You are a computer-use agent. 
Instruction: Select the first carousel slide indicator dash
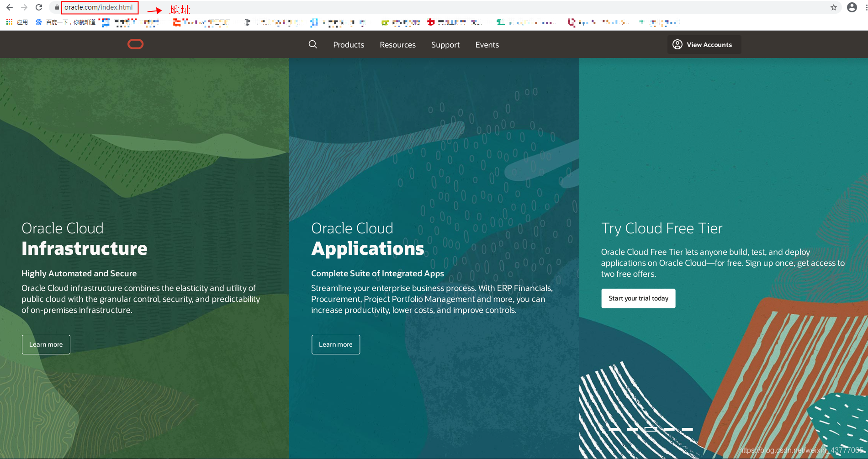coord(614,429)
